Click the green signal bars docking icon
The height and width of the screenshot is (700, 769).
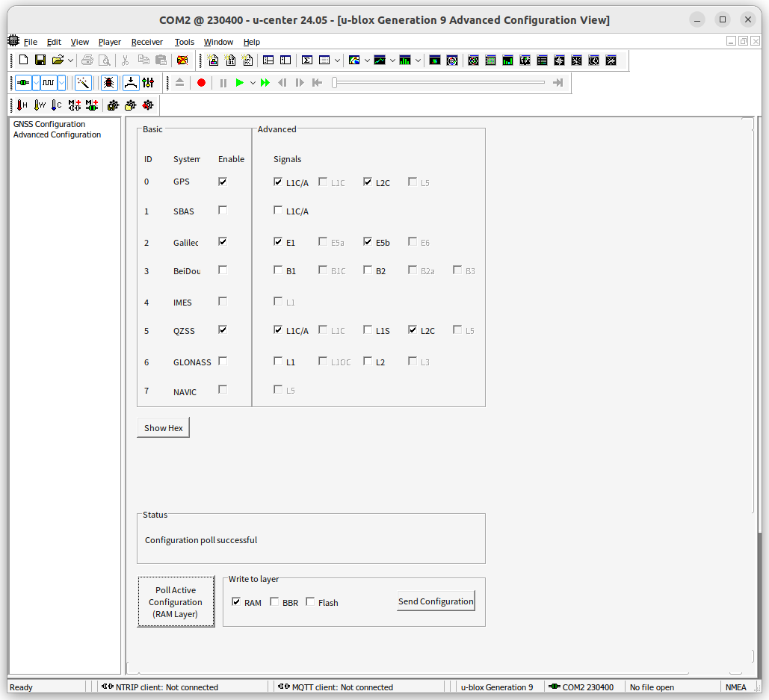coord(507,61)
